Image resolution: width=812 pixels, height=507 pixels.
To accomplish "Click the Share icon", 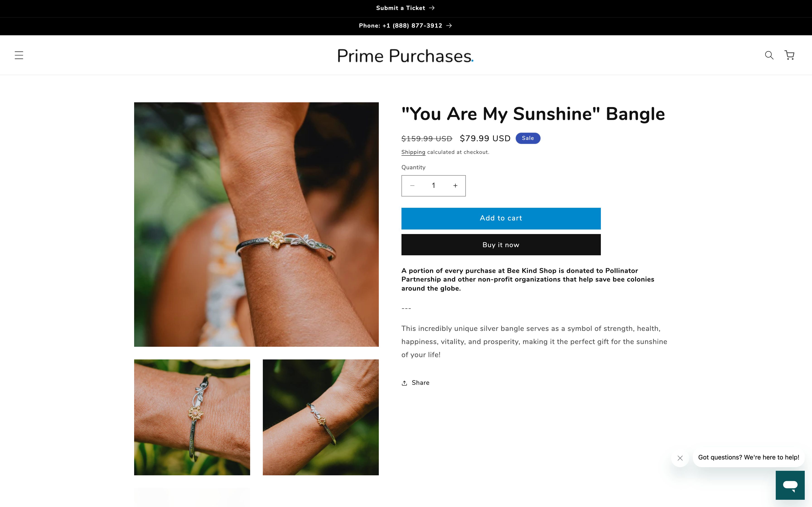I will (405, 383).
